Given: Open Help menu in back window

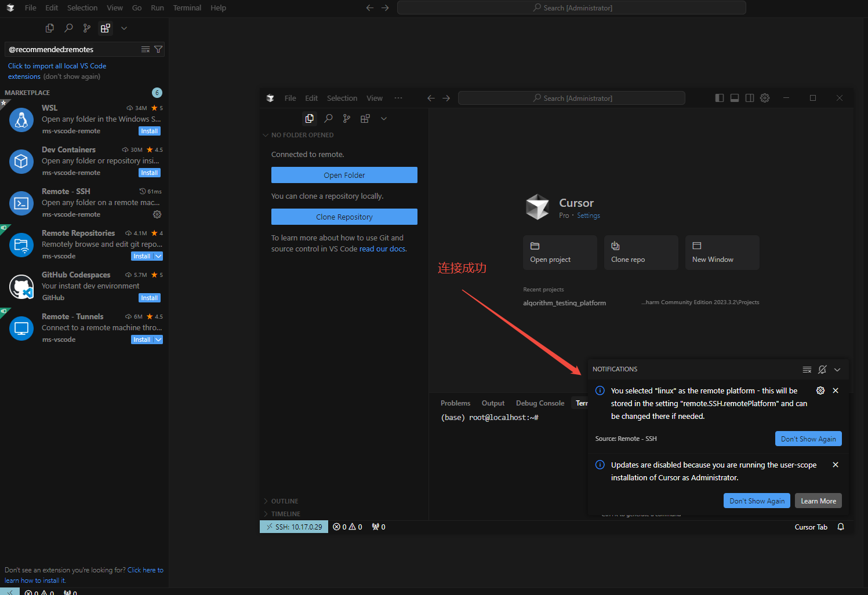Looking at the screenshot, I should point(218,8).
